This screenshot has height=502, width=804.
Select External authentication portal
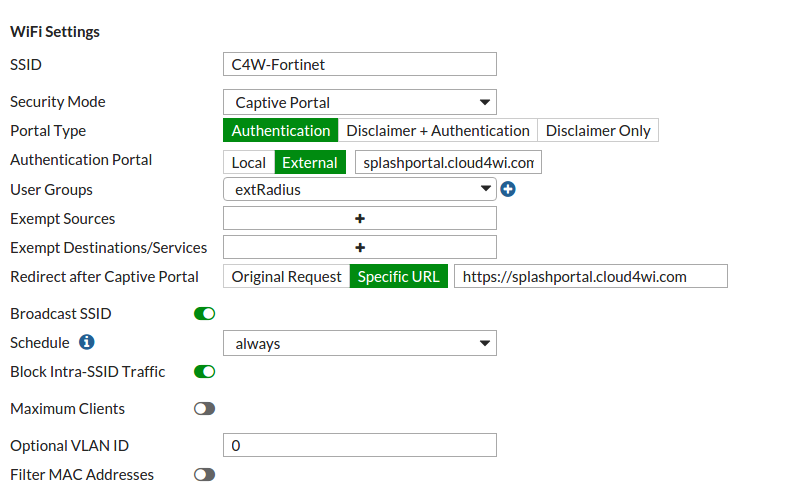[310, 163]
